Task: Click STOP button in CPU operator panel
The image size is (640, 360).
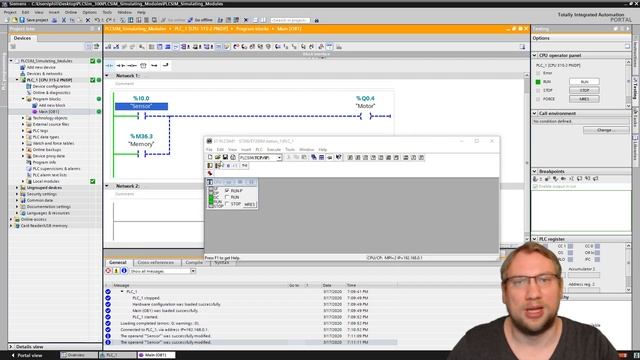Action: [x=584, y=90]
